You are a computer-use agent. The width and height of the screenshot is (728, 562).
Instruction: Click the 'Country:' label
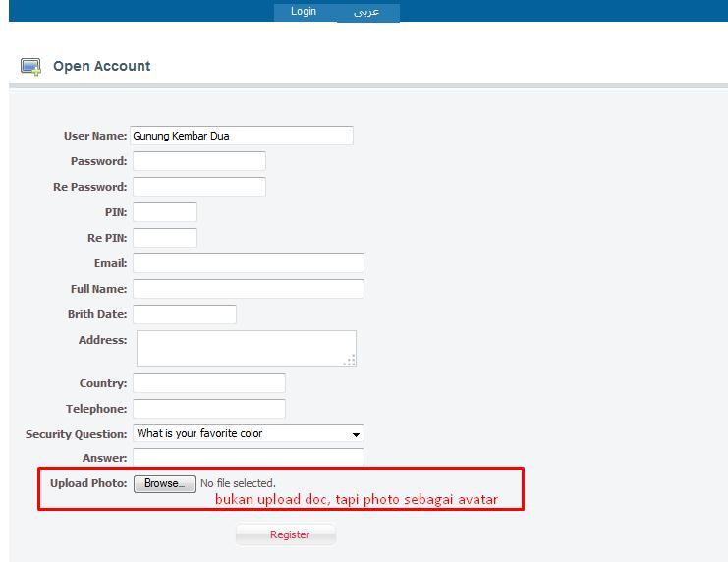[x=103, y=383]
